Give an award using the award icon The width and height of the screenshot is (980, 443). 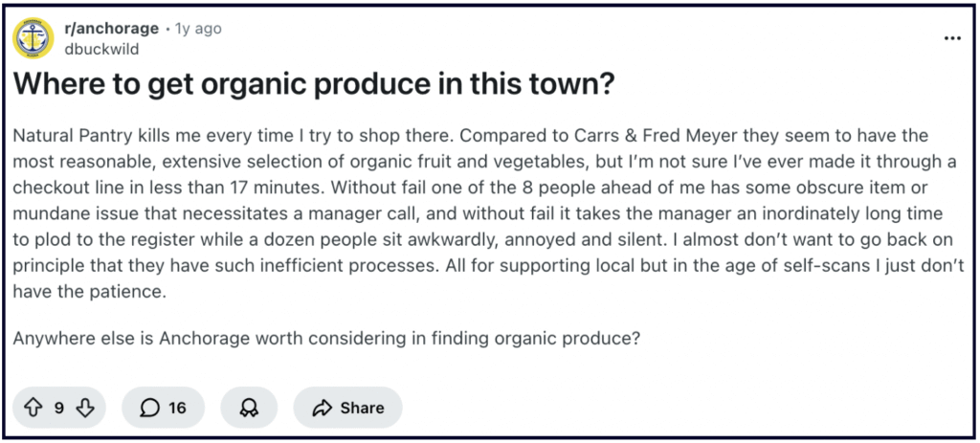pyautogui.click(x=249, y=408)
